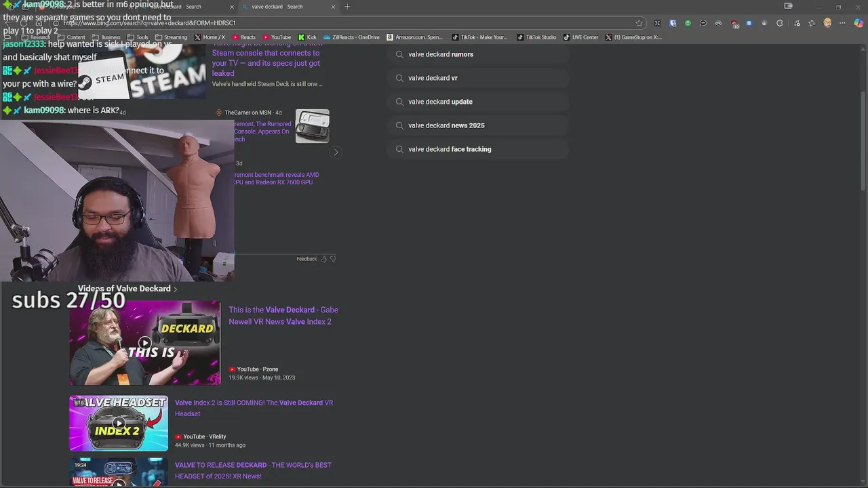The height and width of the screenshot is (488, 868).
Task: Expand the Tools bookmarks folder
Action: coord(138,37)
